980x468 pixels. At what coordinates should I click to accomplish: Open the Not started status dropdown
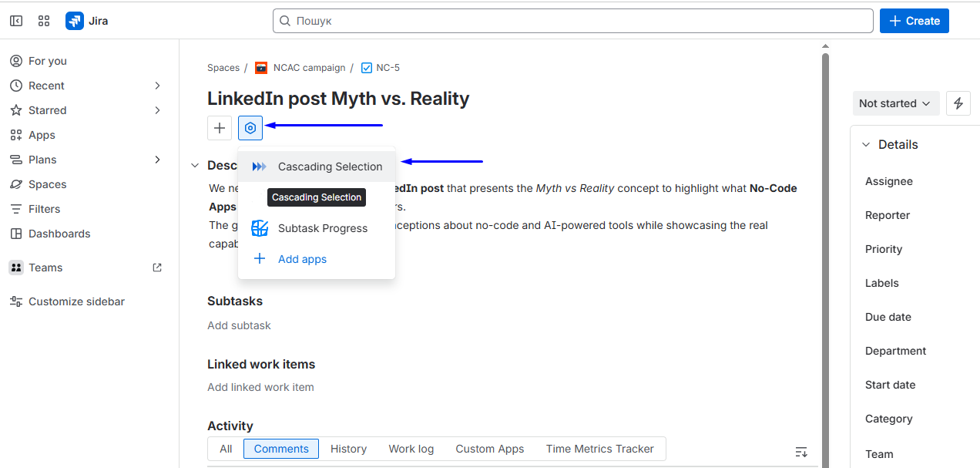click(895, 103)
